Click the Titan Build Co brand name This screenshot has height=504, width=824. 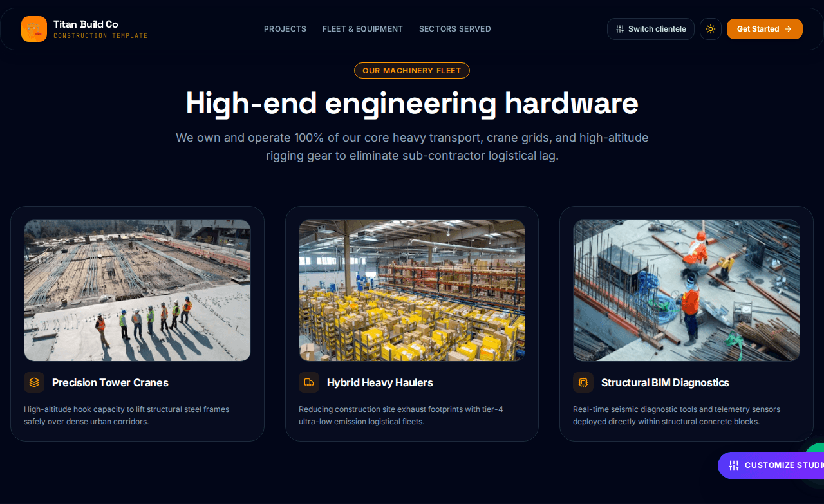click(x=86, y=24)
